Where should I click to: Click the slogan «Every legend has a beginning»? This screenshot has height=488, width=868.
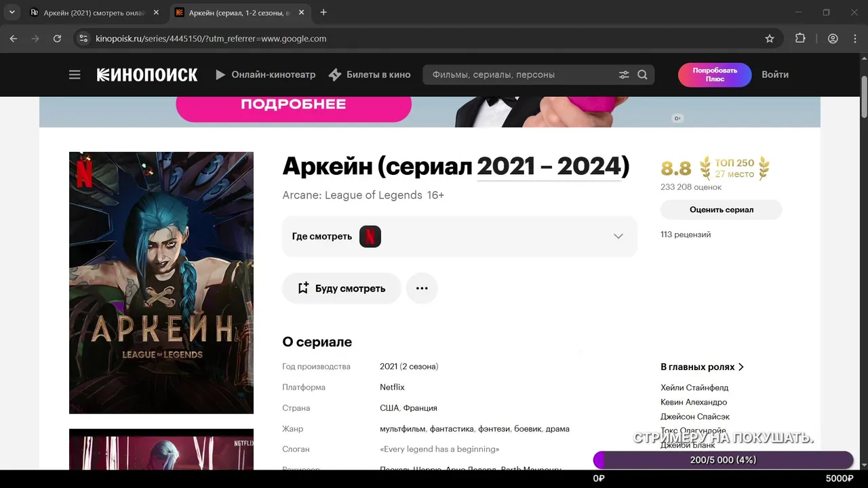coord(439,449)
